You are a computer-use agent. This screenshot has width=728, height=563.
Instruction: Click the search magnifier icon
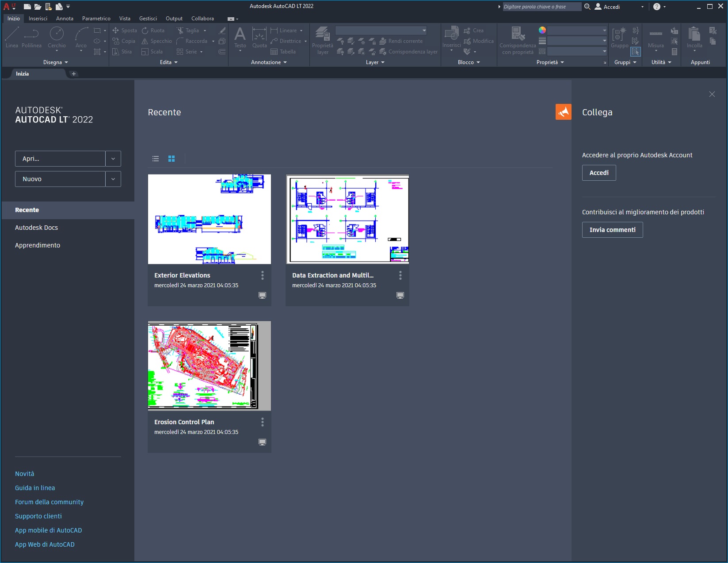click(587, 7)
